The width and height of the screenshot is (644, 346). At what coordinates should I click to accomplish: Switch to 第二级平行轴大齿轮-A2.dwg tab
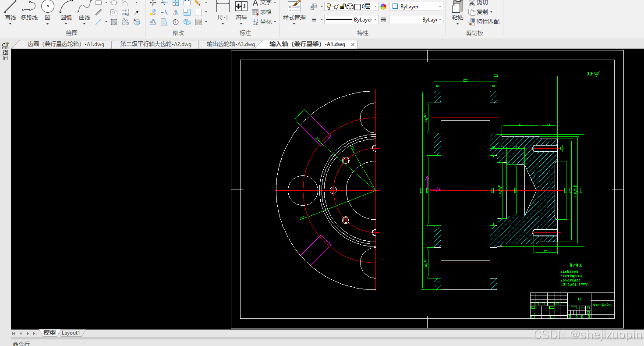156,44
